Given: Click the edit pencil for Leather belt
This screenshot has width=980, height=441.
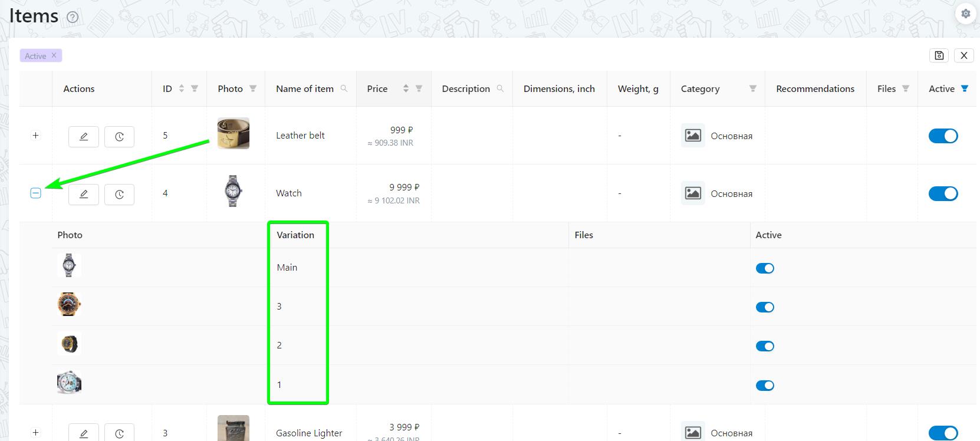Looking at the screenshot, I should [84, 136].
